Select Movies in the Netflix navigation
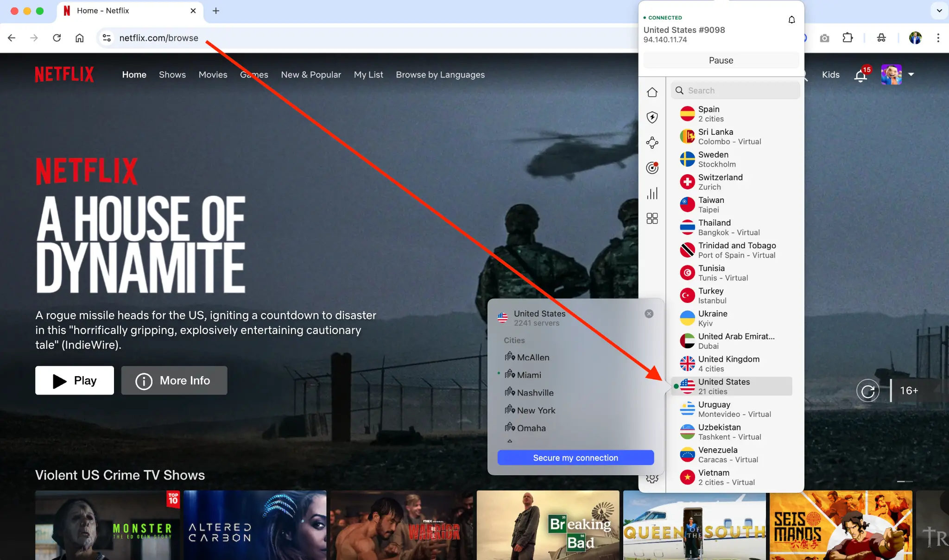This screenshot has height=560, width=949. point(213,75)
